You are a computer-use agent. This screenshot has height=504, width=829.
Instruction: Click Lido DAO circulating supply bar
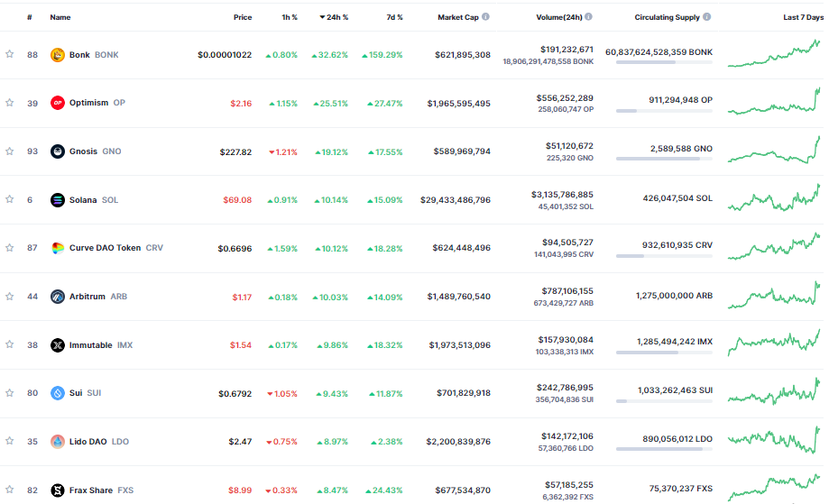point(664,449)
